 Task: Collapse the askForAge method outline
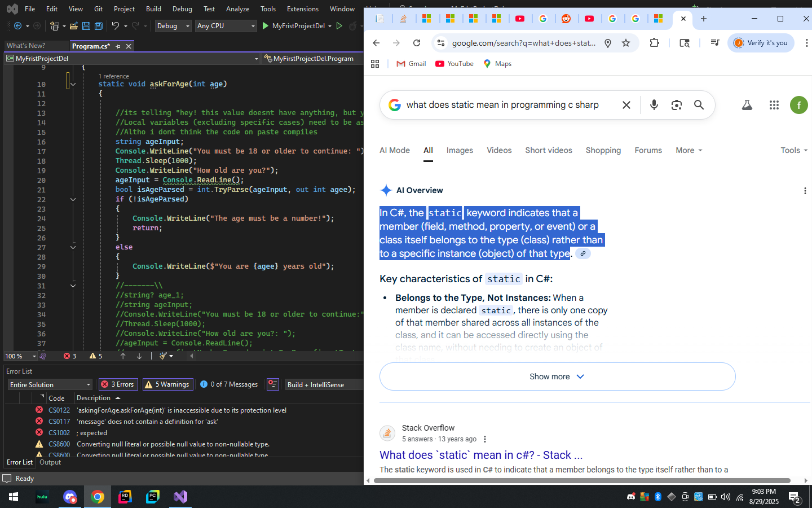pyautogui.click(x=73, y=85)
